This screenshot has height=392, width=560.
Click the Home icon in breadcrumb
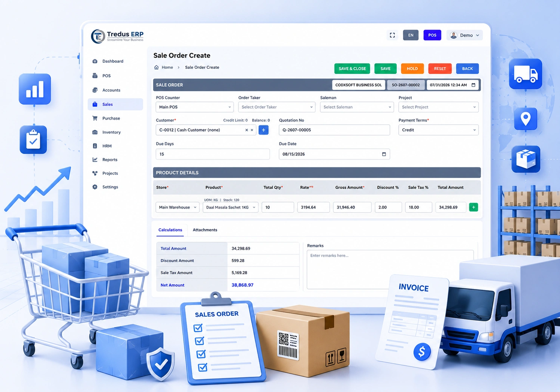click(x=157, y=67)
